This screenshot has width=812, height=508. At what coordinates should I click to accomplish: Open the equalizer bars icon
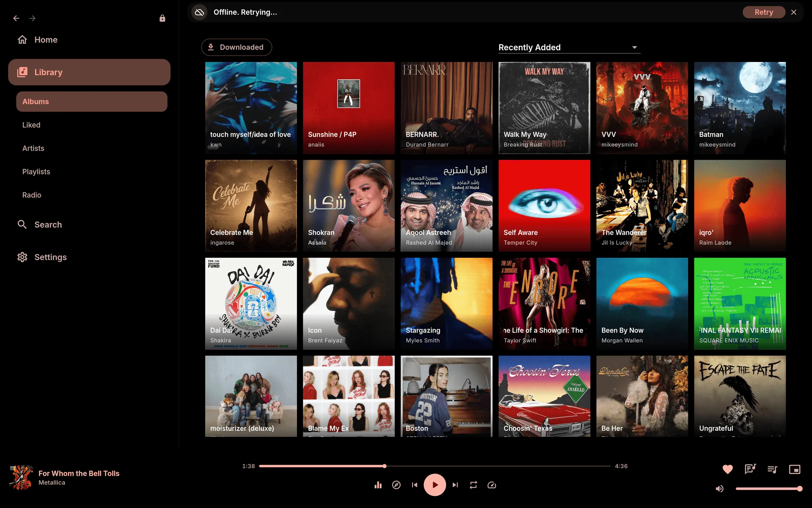[378, 485]
